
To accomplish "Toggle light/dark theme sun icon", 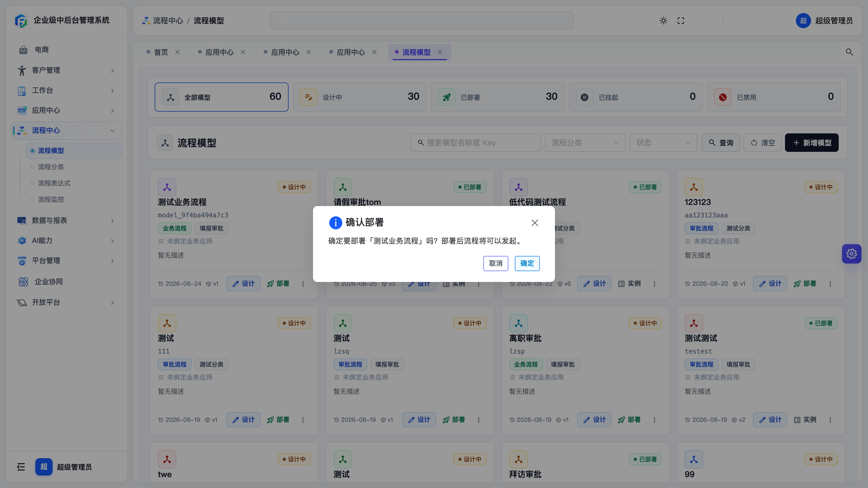I will pos(663,21).
